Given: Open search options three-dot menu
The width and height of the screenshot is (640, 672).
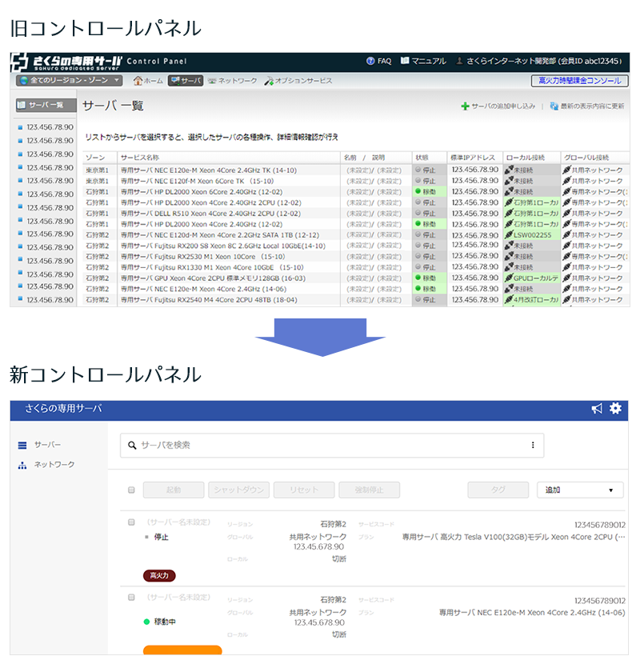Looking at the screenshot, I should [533, 445].
